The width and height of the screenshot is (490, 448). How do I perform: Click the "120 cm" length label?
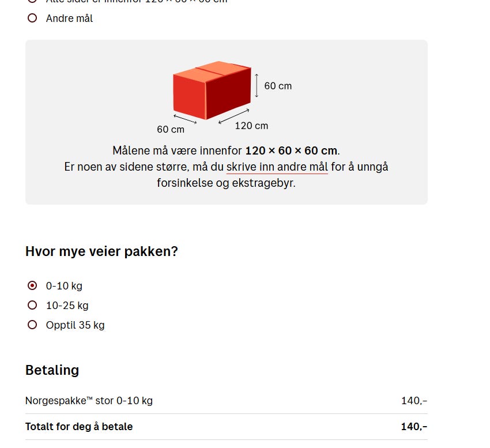tap(251, 126)
